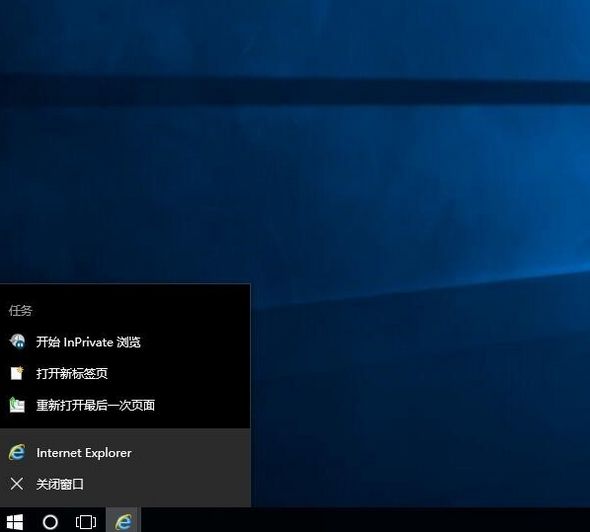Click the 任务 section header text
This screenshot has width=590, height=532.
[x=21, y=310]
